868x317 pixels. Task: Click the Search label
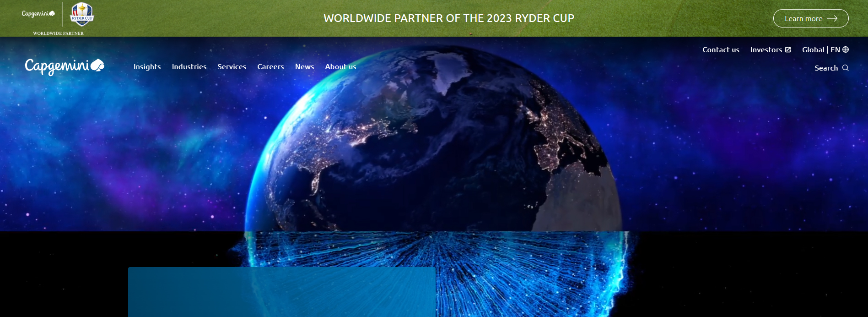tap(826, 68)
